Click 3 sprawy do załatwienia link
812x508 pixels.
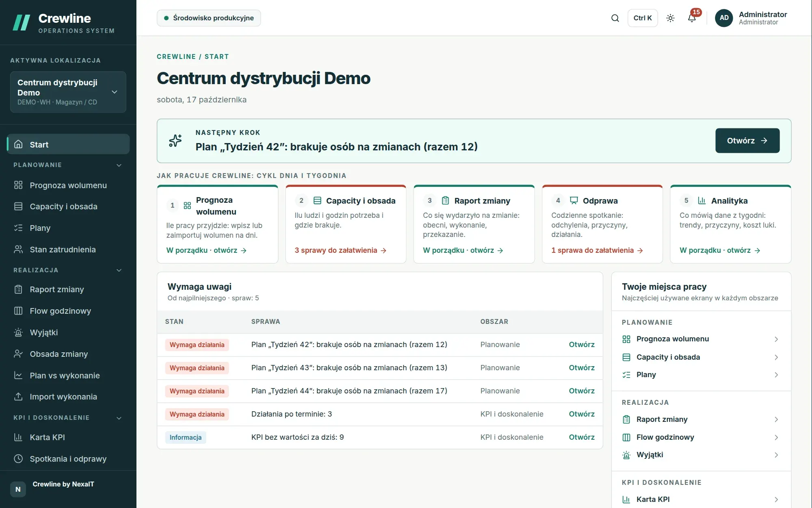340,250
